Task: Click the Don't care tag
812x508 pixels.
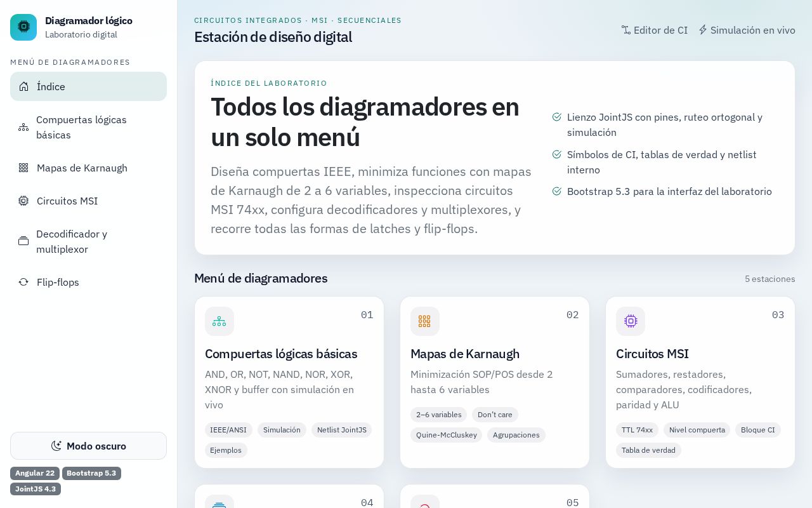Action: click(x=495, y=415)
